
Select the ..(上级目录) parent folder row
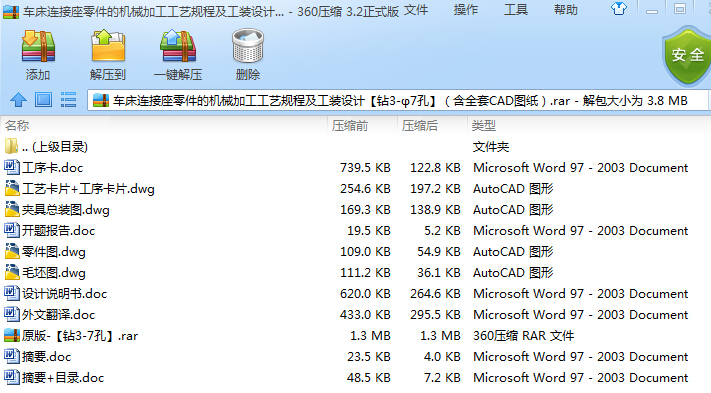tap(356, 147)
